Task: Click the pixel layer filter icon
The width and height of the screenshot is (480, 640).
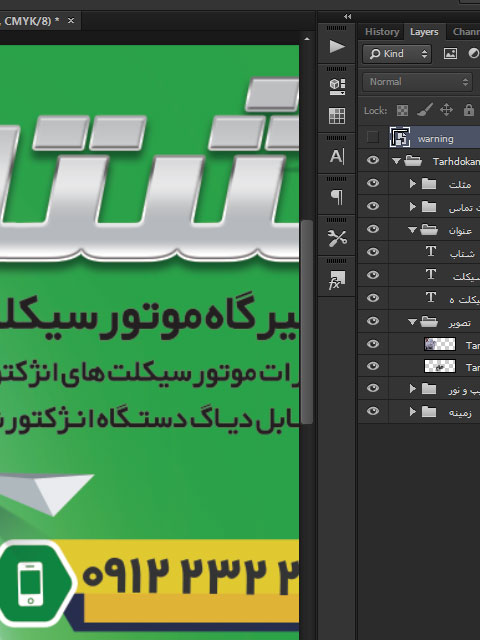Action: (450, 53)
